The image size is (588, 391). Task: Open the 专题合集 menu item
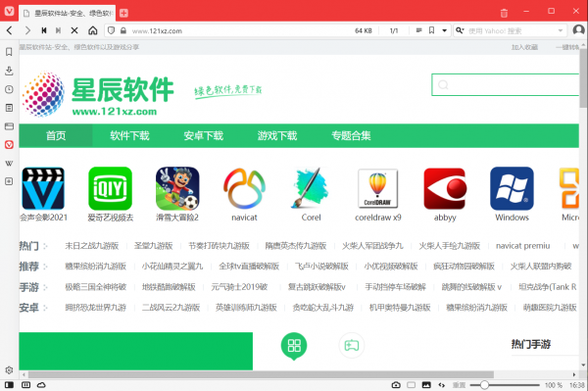(351, 135)
